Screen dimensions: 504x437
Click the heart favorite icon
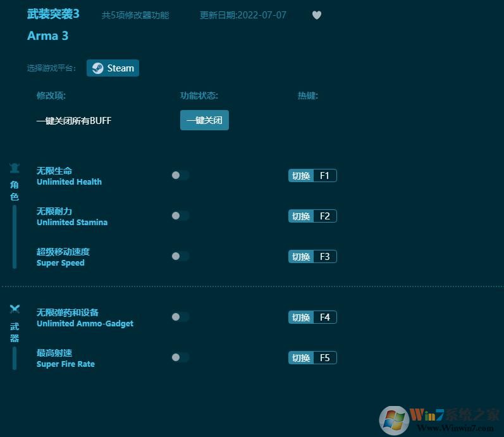pyautogui.click(x=317, y=15)
